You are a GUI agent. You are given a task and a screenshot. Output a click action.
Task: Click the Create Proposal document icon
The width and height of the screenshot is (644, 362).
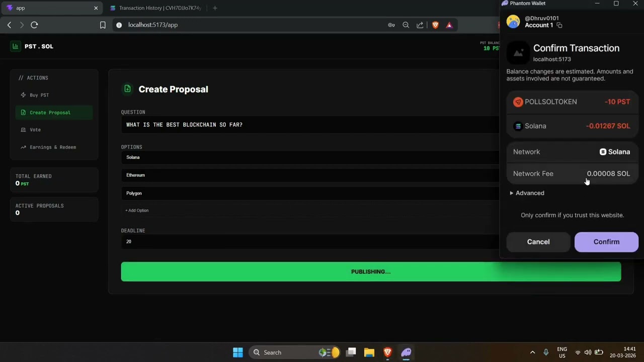coord(127,89)
